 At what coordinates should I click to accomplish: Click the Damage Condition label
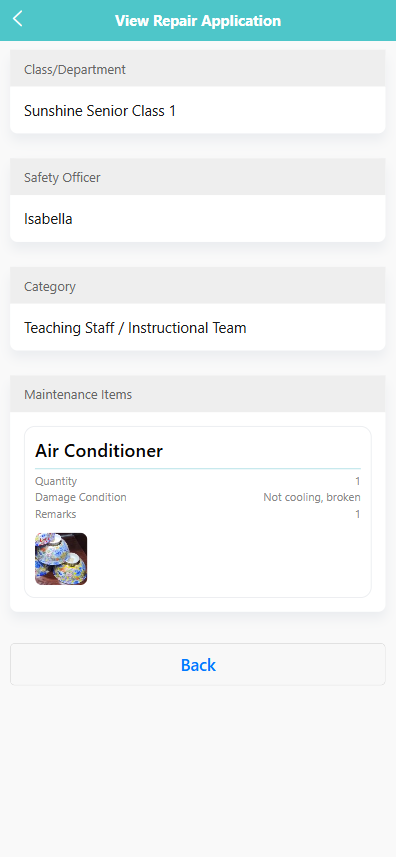pos(81,497)
